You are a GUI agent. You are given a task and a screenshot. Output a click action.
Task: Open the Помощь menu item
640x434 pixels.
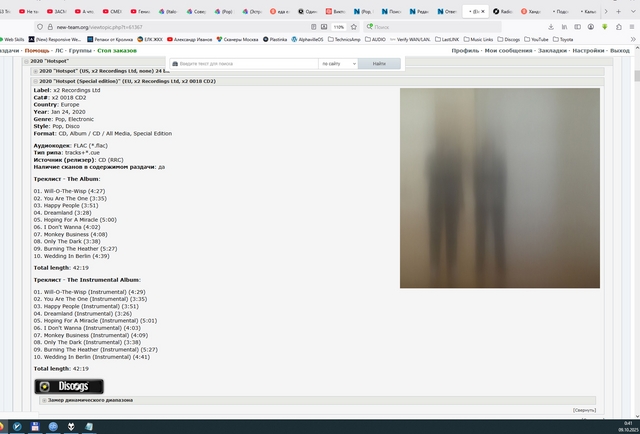click(39, 49)
